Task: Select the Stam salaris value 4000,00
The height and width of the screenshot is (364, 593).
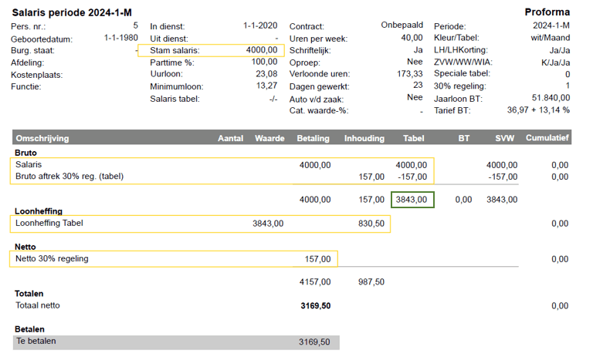Action: (261, 50)
